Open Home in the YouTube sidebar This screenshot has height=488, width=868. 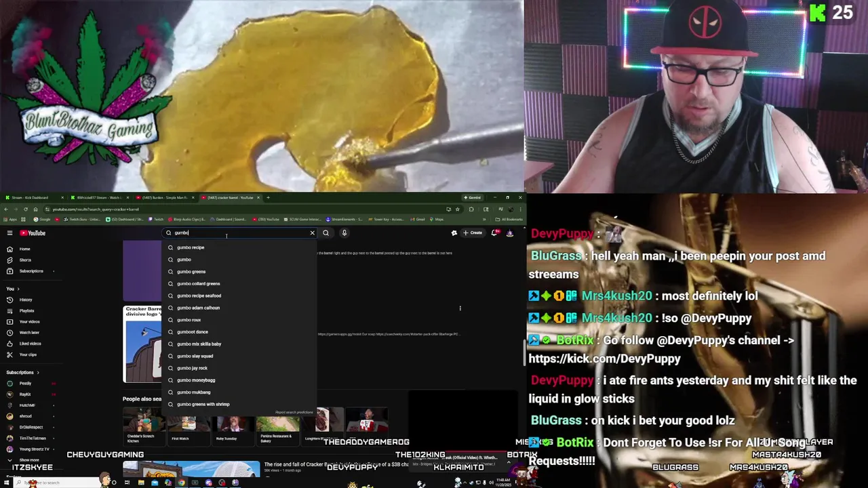31,249
